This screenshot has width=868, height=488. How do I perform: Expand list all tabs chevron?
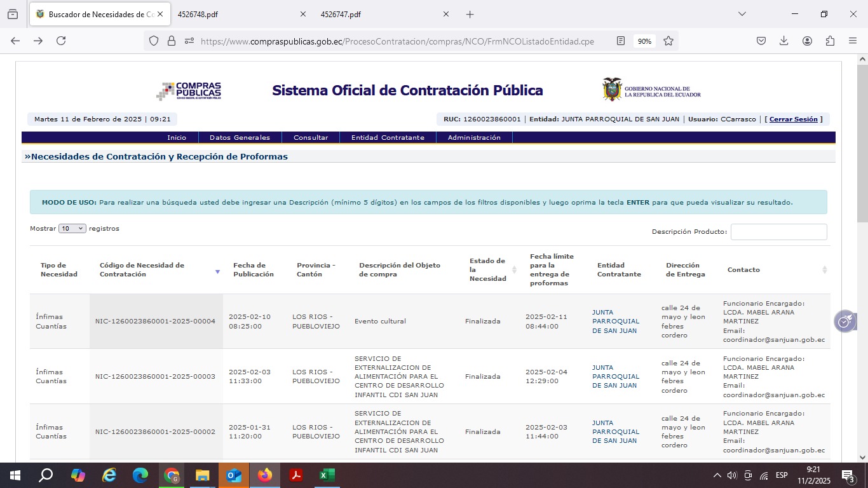coord(742,14)
